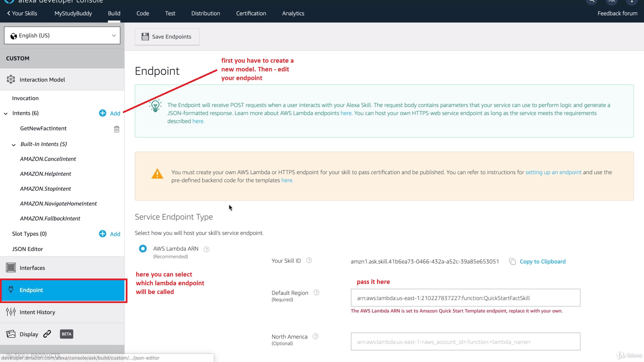Click Your Skill ID help icon
The image size is (644, 362).
tap(309, 260)
